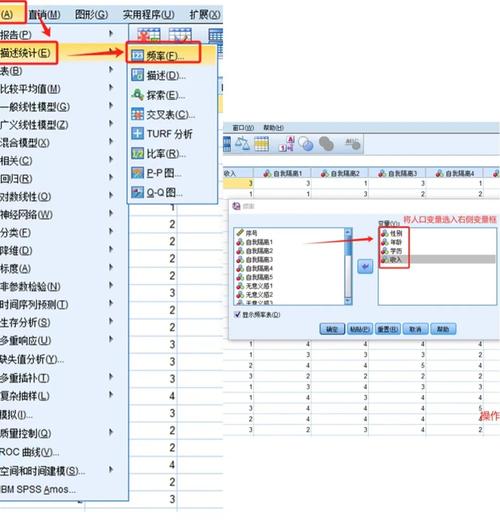This screenshot has width=500, height=524.
Task: Open the 窗口(W) window menu
Action: pyautogui.click(x=243, y=128)
